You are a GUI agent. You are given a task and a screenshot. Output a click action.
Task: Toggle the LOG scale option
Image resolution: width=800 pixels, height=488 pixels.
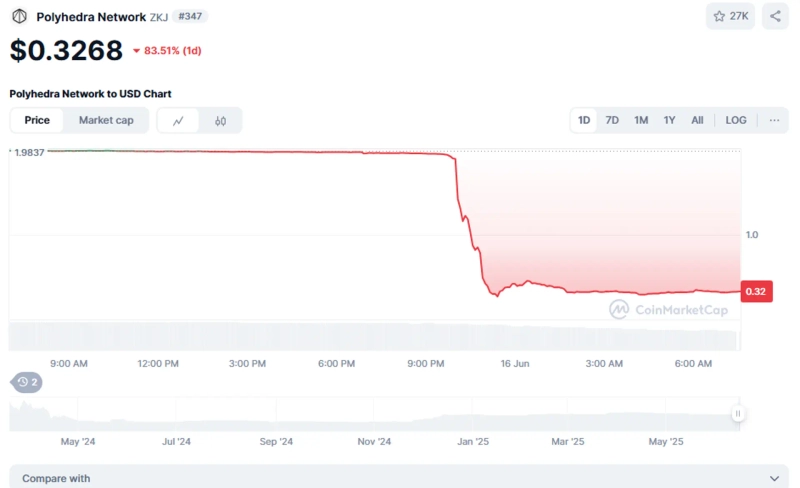point(736,120)
